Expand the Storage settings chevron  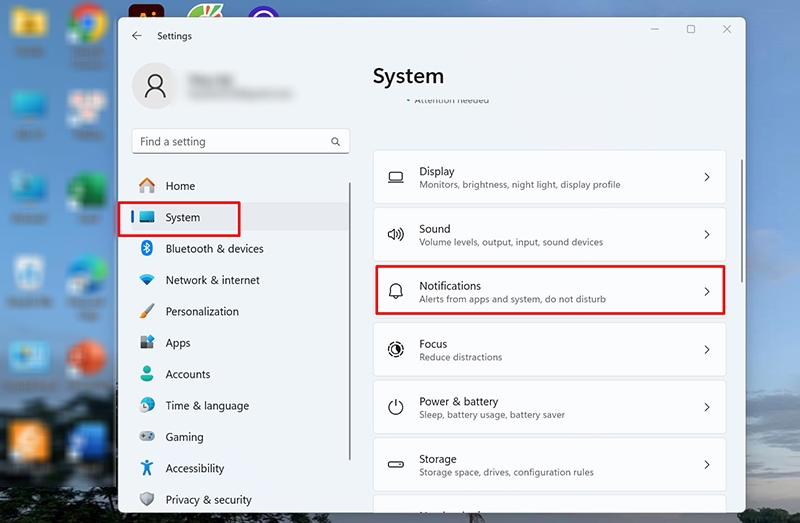point(707,465)
